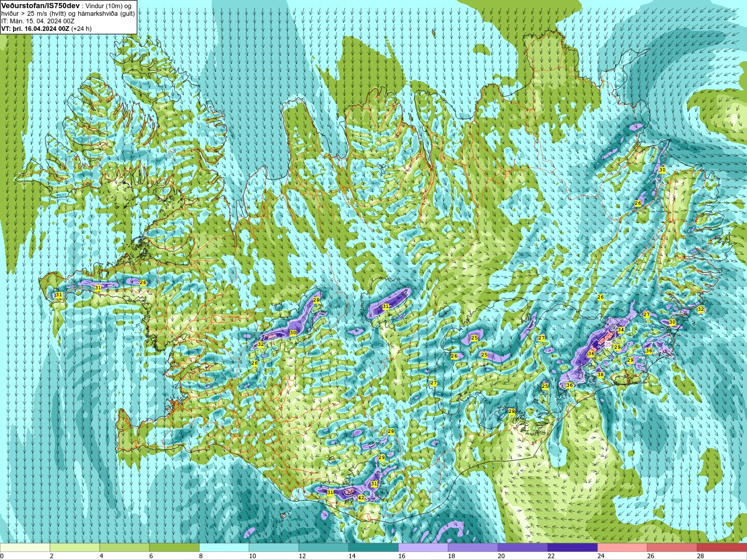Click the valid time "VT: þri. 16.04.2024 00Z"
The height and width of the screenshot is (560, 747).
(35, 29)
